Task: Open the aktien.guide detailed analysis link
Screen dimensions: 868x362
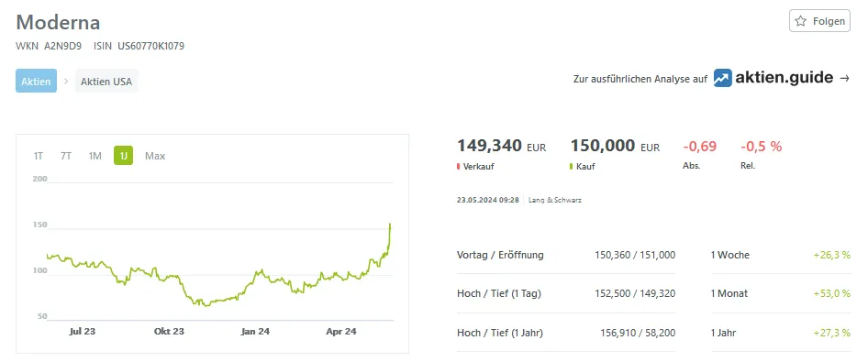Action: pyautogui.click(x=711, y=79)
